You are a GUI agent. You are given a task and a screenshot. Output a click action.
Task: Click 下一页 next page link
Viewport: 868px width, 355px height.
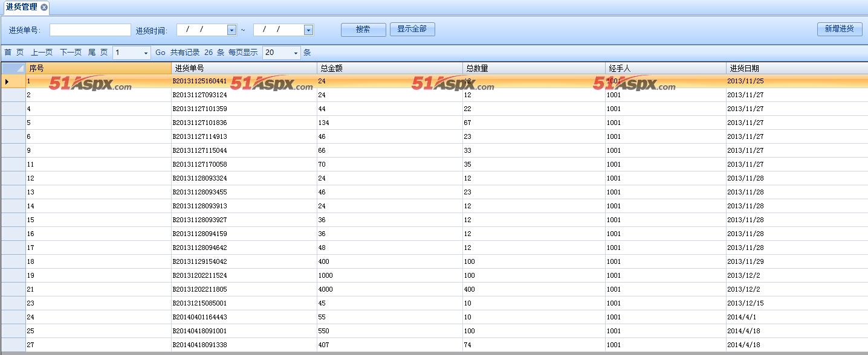(70, 53)
